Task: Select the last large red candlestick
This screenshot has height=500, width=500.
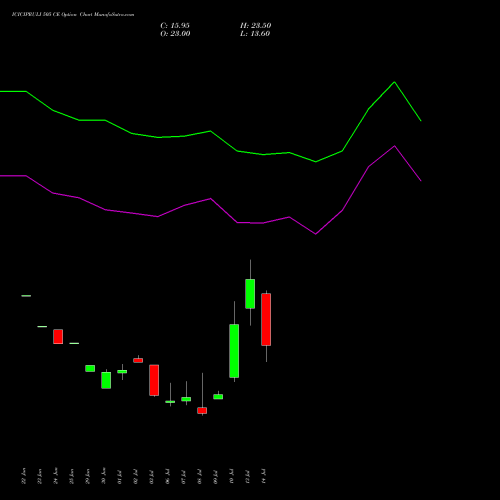Action: click(266, 319)
